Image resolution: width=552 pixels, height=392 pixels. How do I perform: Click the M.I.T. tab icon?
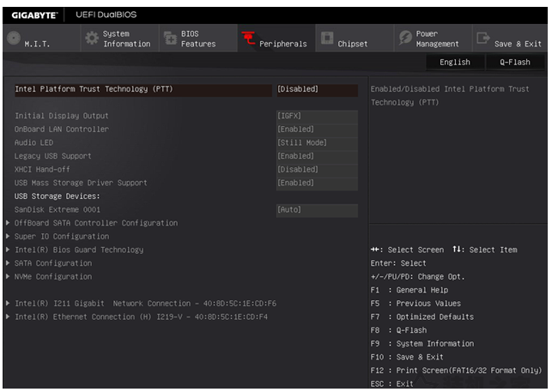coord(14,39)
